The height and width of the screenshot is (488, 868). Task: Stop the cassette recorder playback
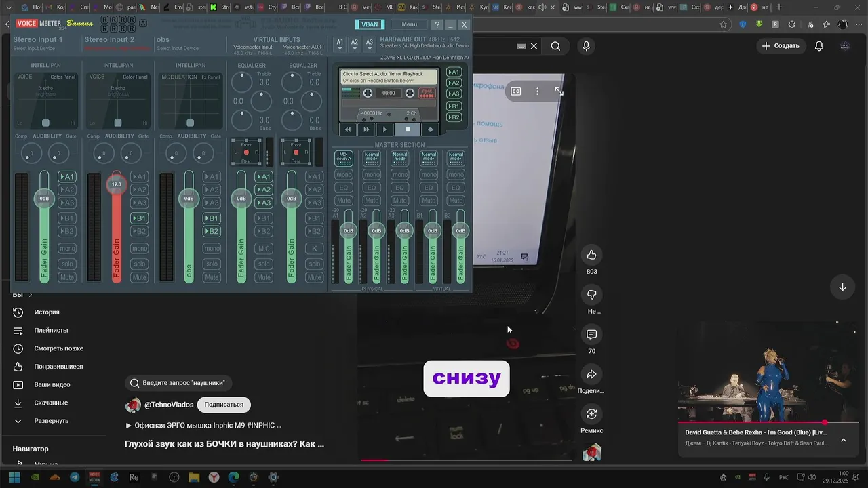[x=407, y=129]
